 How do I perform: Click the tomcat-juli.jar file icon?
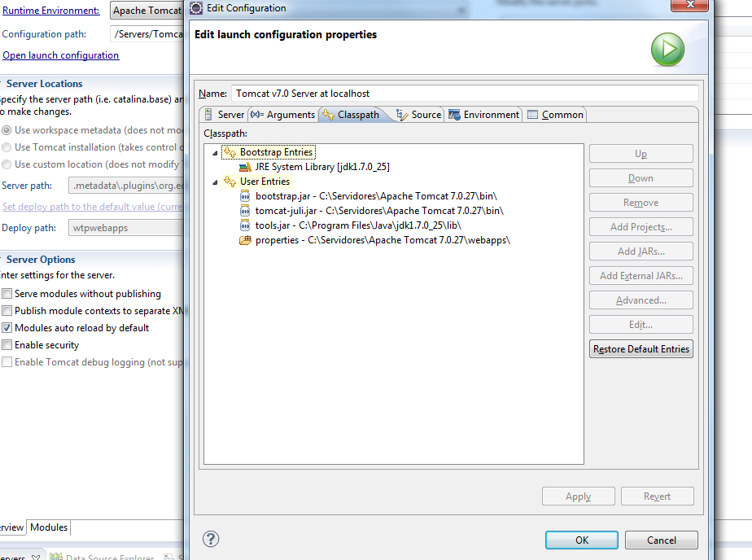tap(245, 211)
